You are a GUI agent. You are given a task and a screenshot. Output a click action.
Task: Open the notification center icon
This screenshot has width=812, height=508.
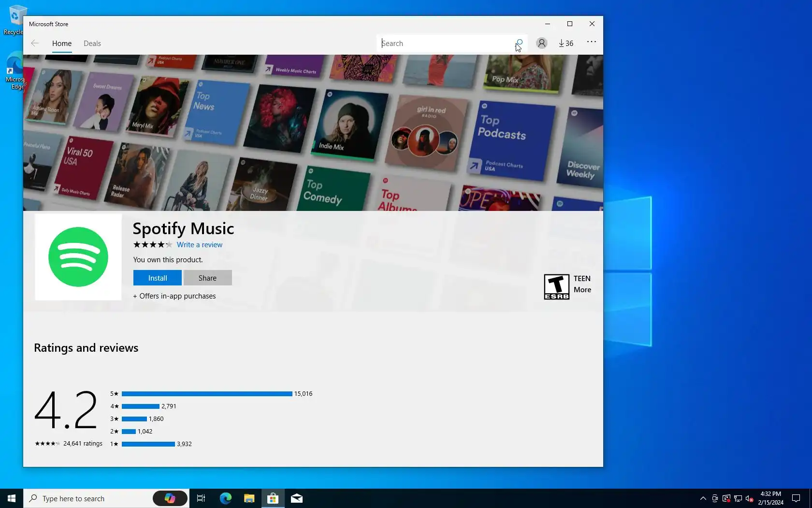[x=796, y=498]
